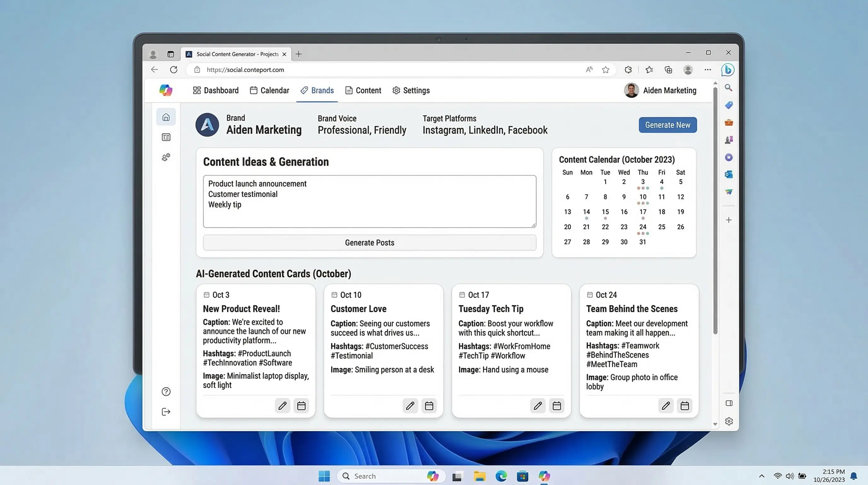The width and height of the screenshot is (868, 485).
Task: Open Bing Copilot in the Edge toolbar
Action: coord(729,70)
